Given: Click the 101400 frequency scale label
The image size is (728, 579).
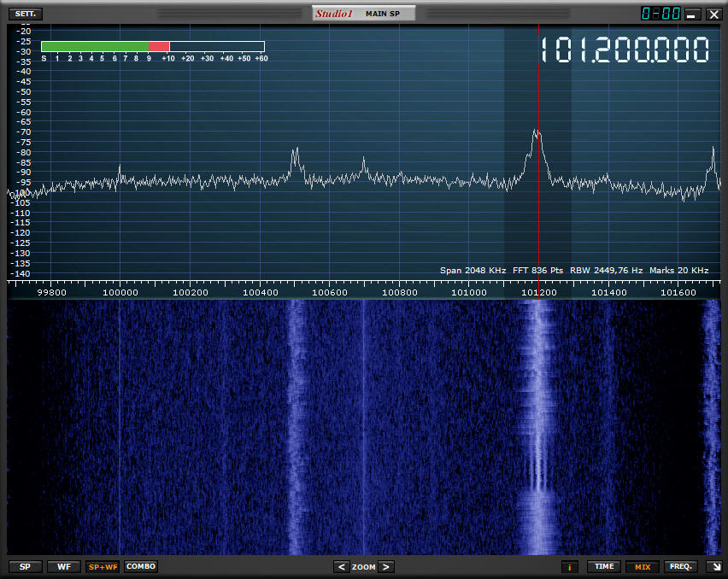Looking at the screenshot, I should pyautogui.click(x=608, y=293).
